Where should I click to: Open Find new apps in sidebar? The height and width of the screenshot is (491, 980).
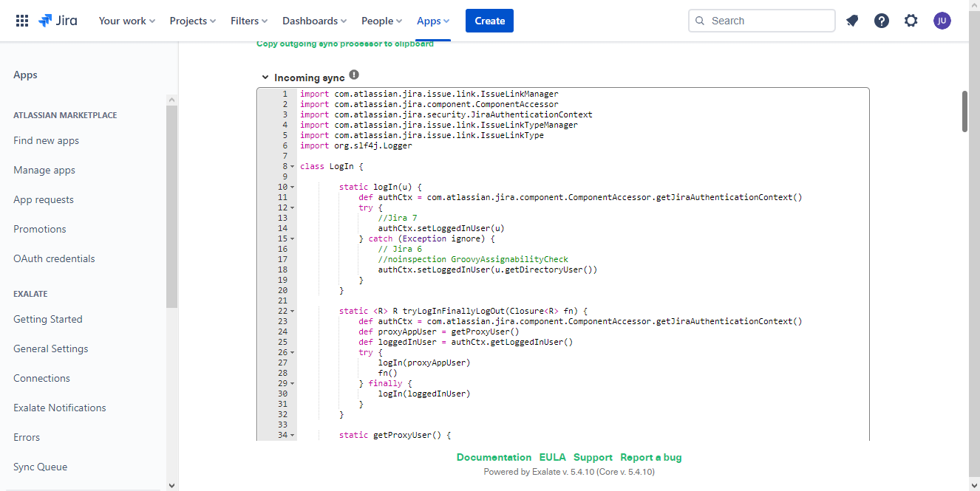coord(46,140)
